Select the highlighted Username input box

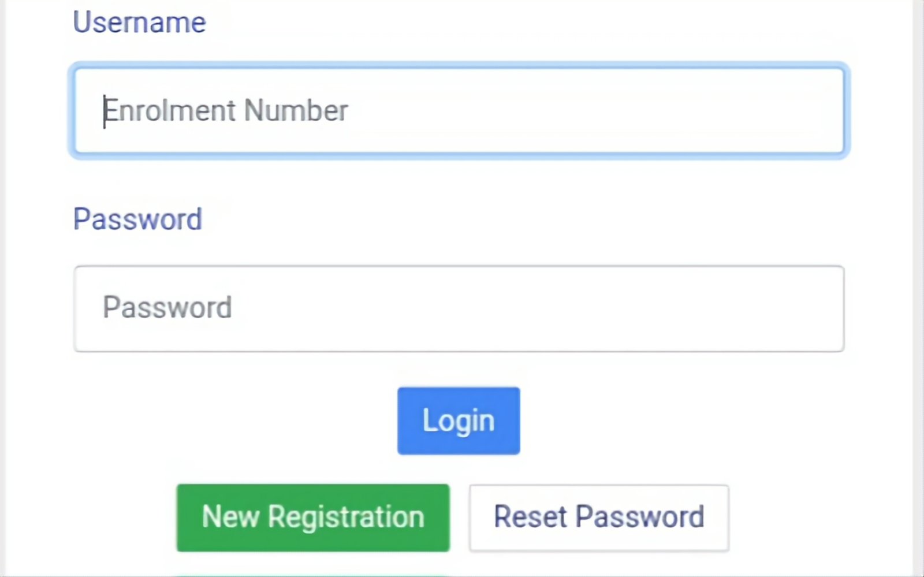click(459, 110)
